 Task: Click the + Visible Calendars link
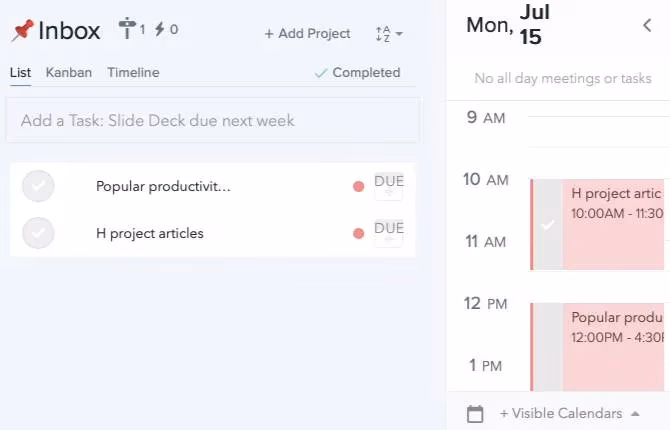pos(561,413)
